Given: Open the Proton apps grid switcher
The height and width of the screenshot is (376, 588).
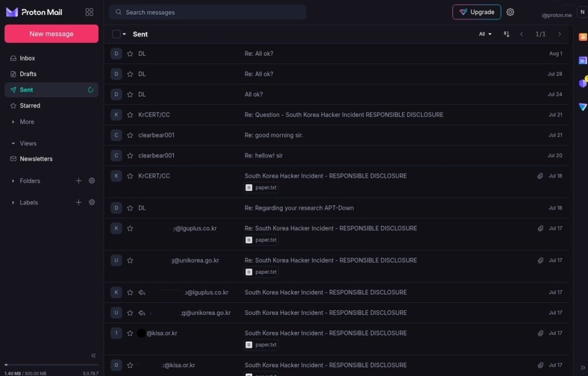Looking at the screenshot, I should click(89, 12).
